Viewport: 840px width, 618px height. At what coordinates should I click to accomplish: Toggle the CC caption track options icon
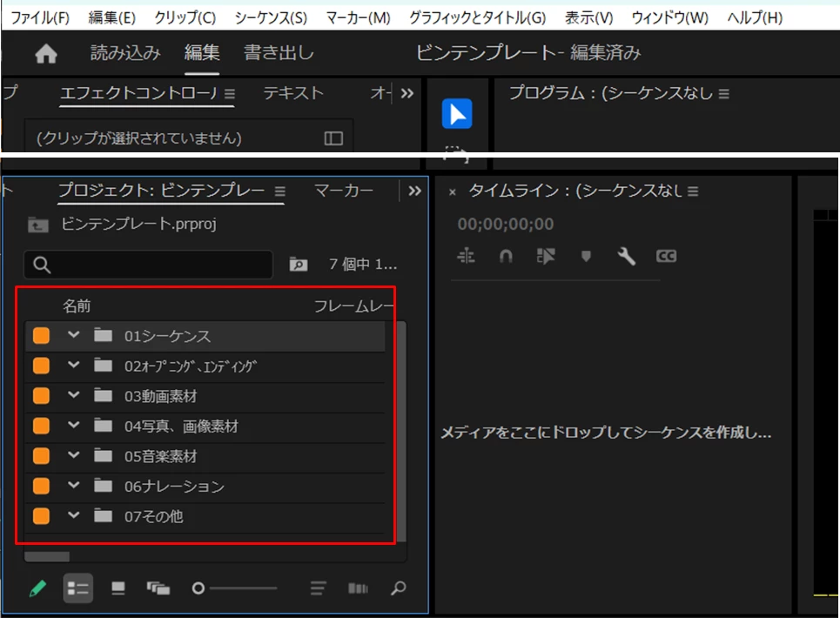click(x=666, y=256)
